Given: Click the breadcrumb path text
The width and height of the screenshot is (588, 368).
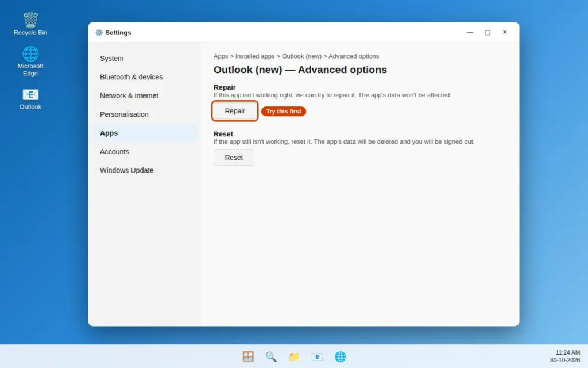Looking at the screenshot, I should (x=296, y=56).
